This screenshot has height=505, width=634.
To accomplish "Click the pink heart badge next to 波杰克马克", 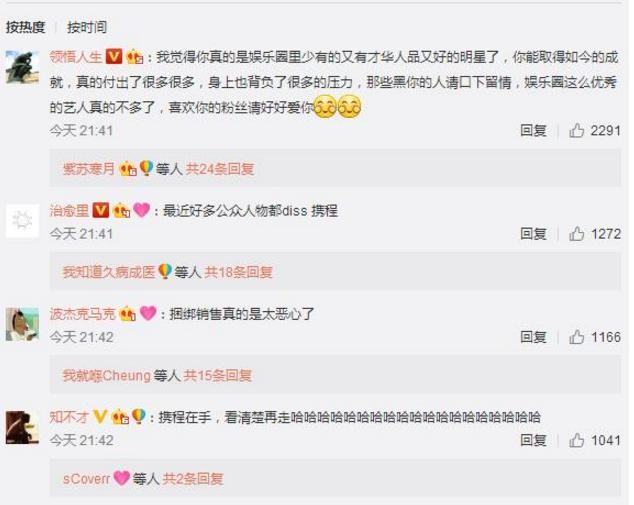I will click(x=148, y=313).
